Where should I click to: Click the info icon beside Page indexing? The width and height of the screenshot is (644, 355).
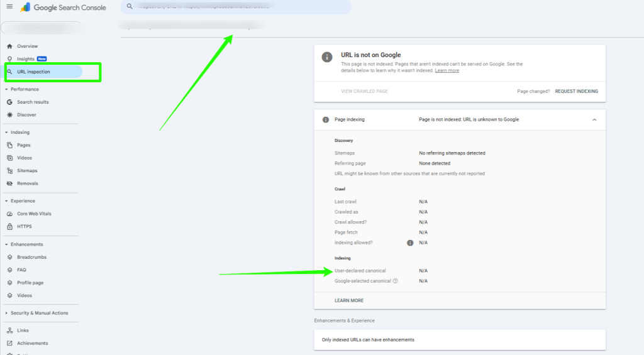(326, 120)
